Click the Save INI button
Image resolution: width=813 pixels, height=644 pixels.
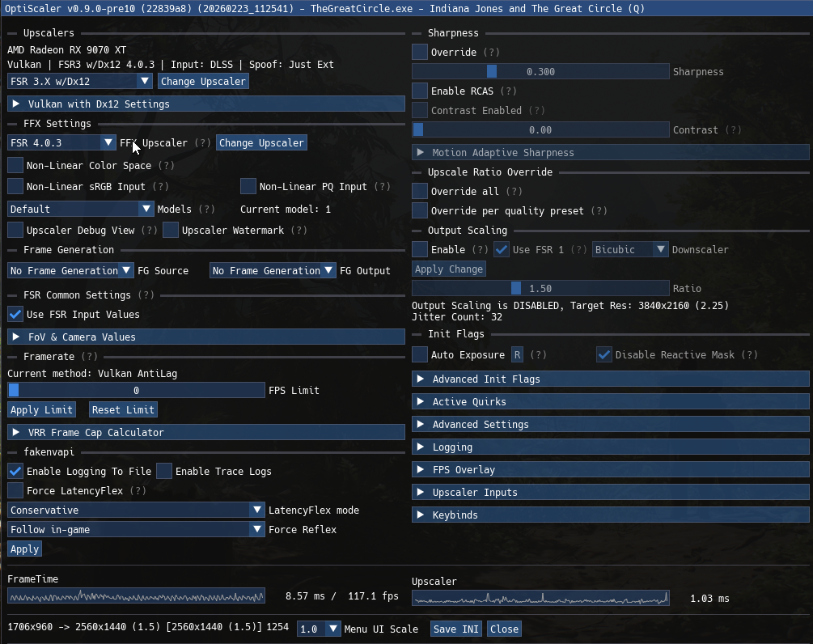pos(455,629)
